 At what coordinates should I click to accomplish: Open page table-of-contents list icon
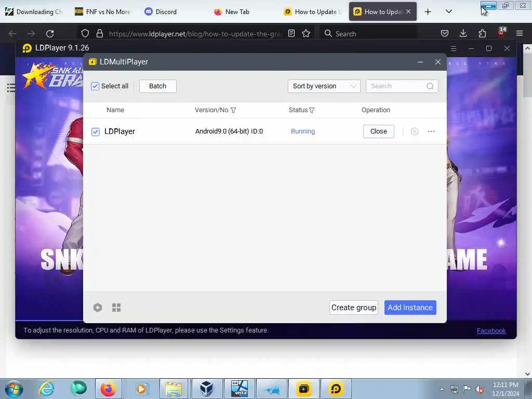(11, 88)
